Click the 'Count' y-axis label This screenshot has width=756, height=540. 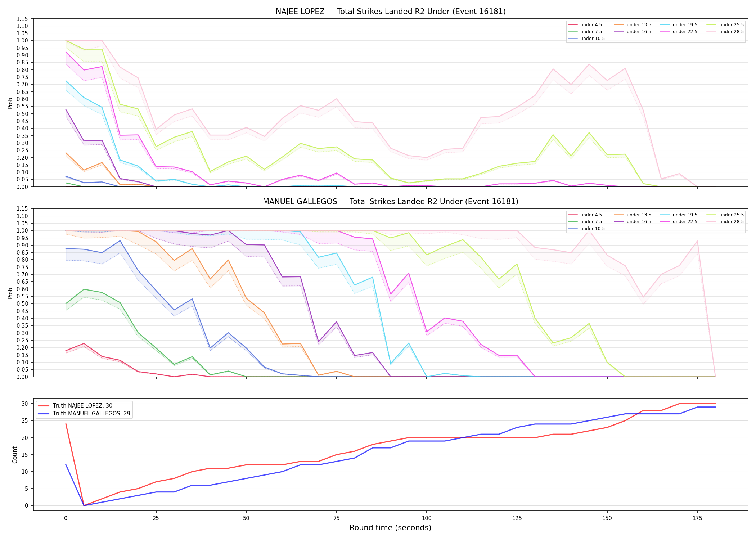(x=15, y=455)
